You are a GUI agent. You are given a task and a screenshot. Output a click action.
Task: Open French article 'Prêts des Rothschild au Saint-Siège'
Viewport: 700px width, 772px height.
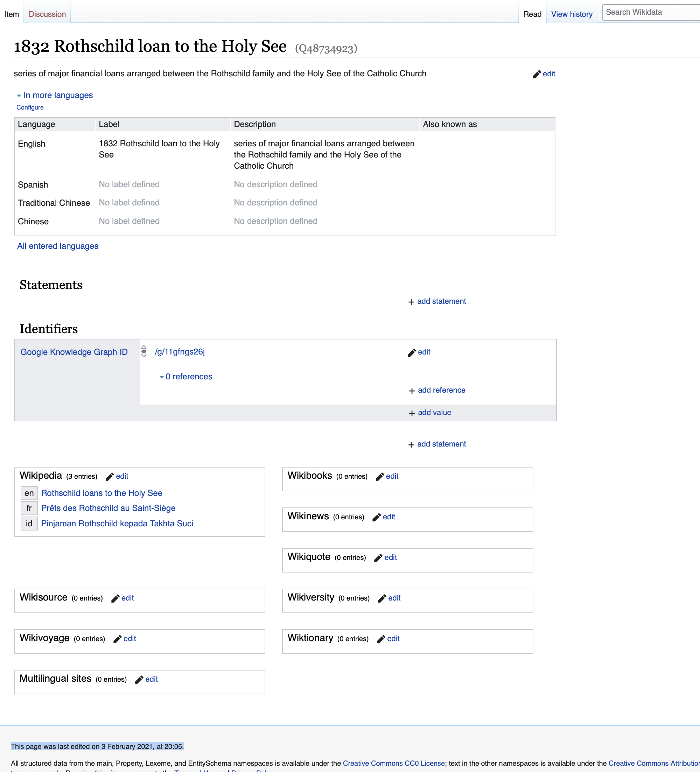tap(108, 508)
